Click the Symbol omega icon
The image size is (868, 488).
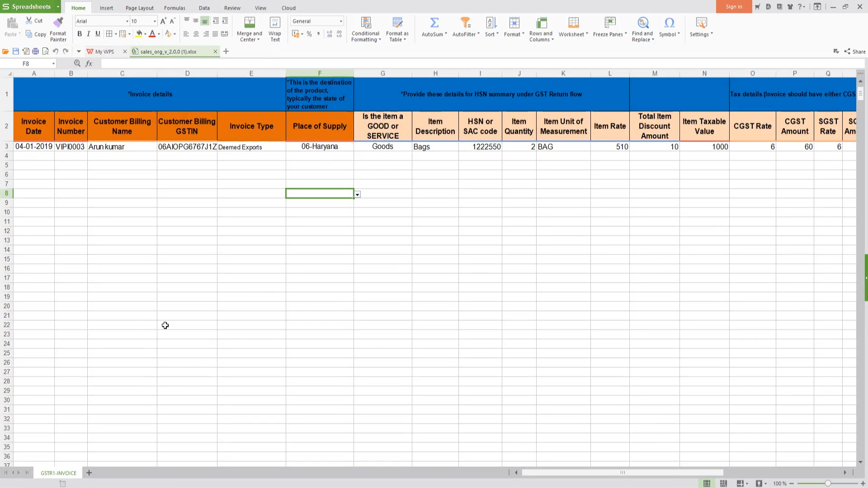(x=670, y=23)
